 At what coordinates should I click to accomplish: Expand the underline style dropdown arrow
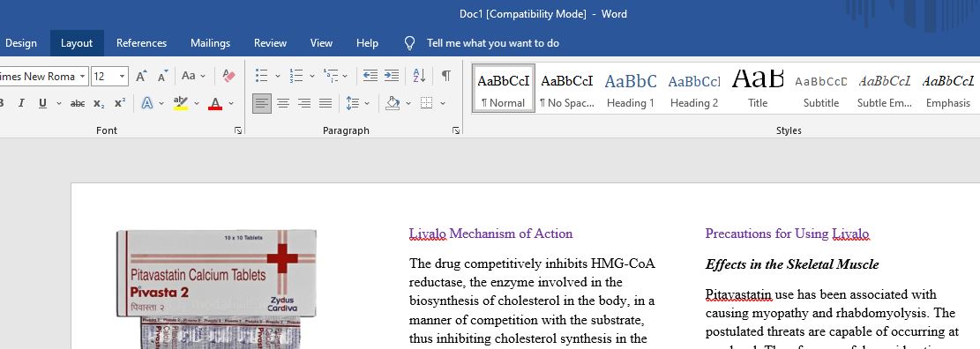59,104
